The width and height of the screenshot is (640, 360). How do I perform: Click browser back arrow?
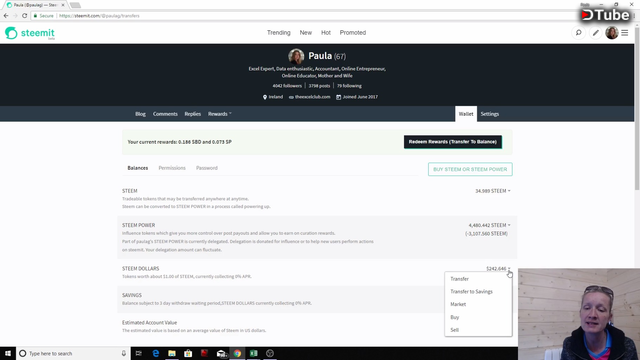(6, 16)
